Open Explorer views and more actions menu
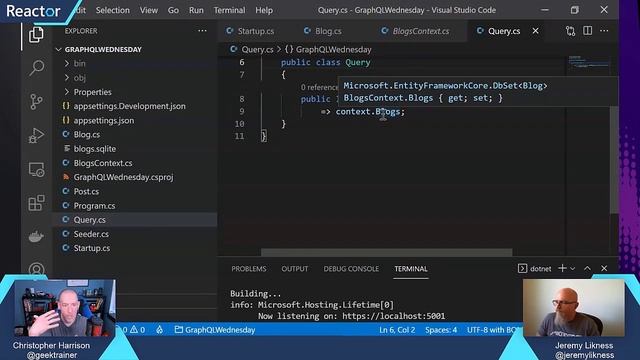Screen dimensions: 640x360 pyautogui.click(x=202, y=31)
